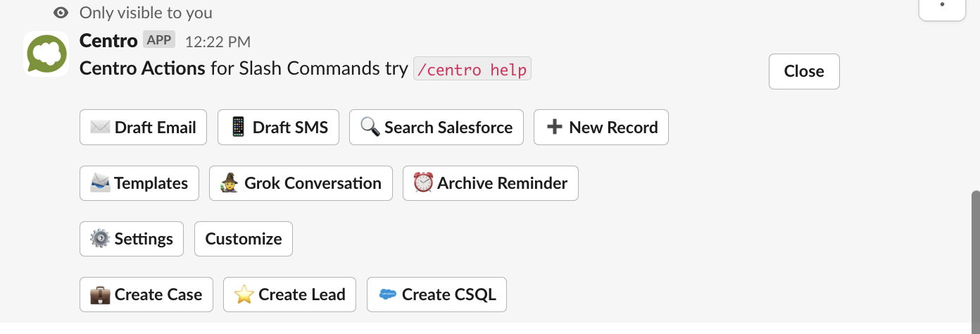980x334 pixels.
Task: Click the plus icon on New Record
Action: click(x=555, y=128)
